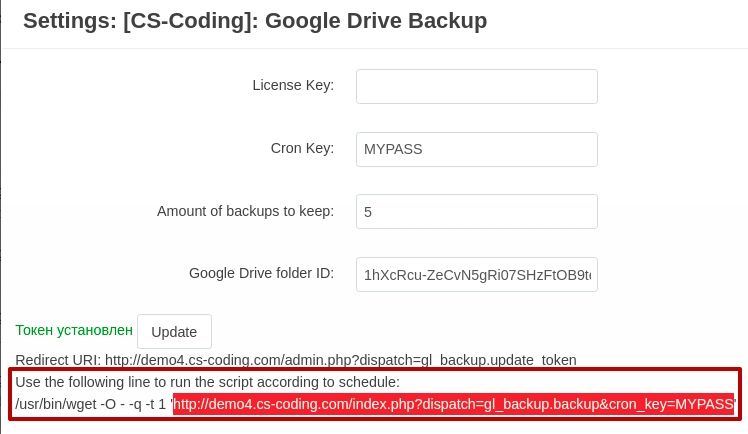Click the Google Drive folder ID field

click(x=477, y=275)
